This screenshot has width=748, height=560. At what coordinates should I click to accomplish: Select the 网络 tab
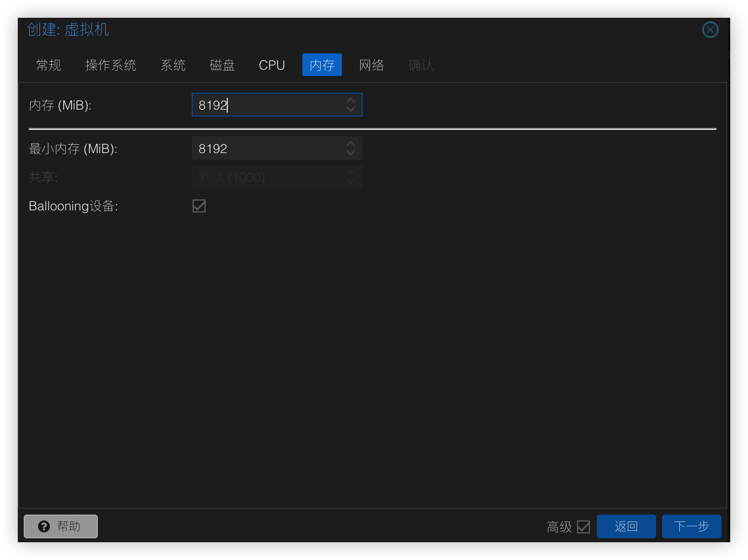372,65
